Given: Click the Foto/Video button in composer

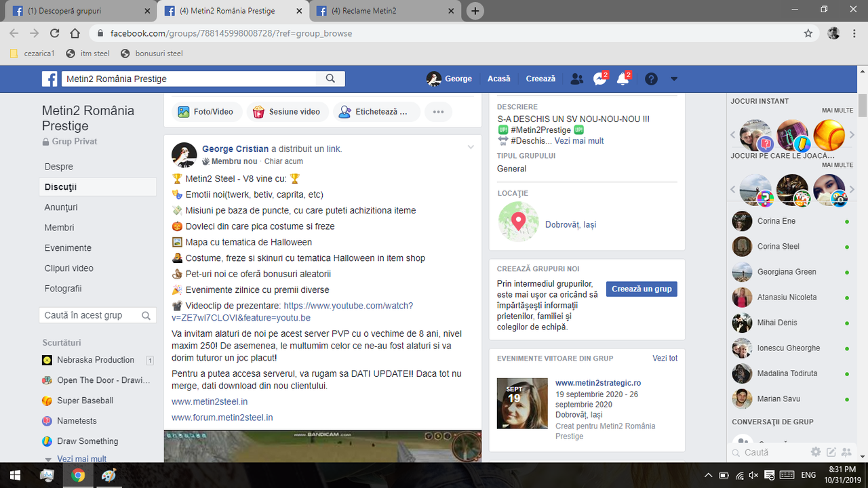Looking at the screenshot, I should [205, 112].
